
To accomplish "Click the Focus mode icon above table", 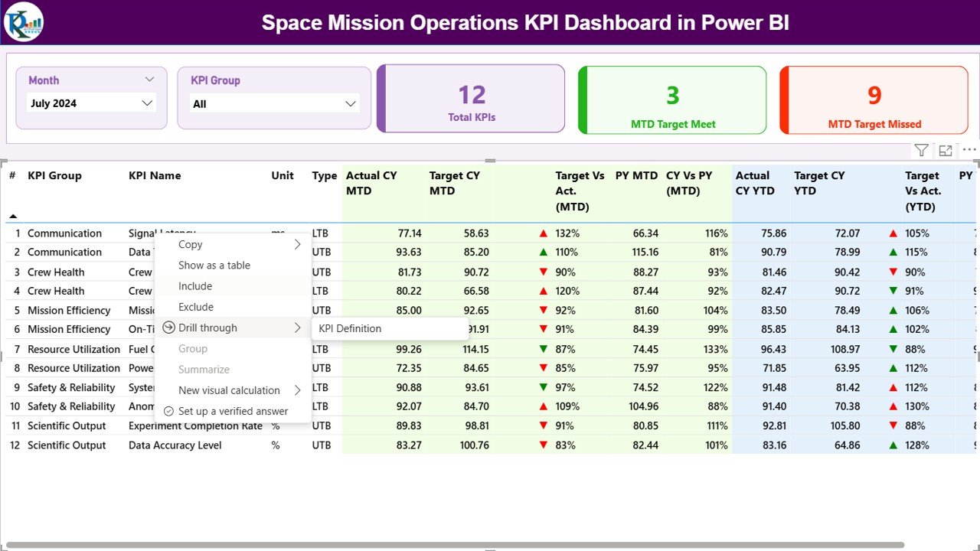I will tap(946, 151).
